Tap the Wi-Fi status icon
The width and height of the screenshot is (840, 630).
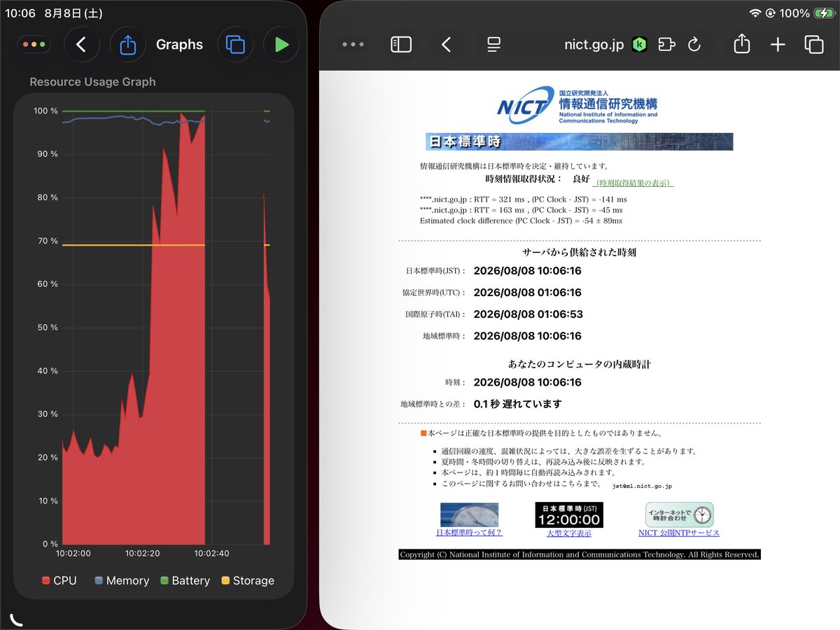click(x=755, y=13)
